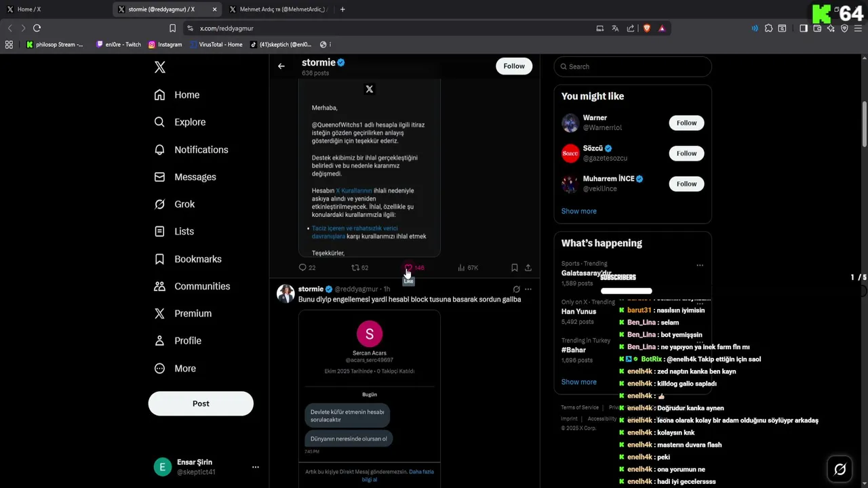Click the X logo in the sidebar

(x=160, y=67)
